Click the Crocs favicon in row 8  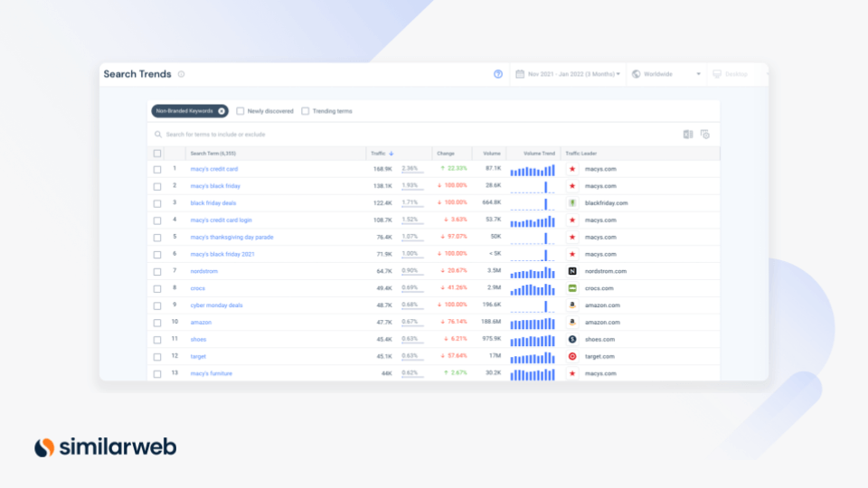click(572, 288)
